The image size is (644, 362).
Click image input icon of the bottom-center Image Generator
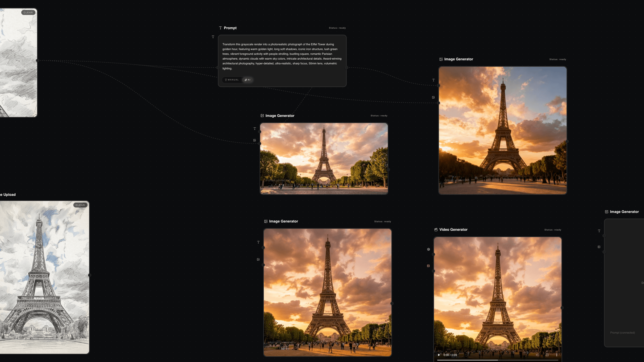tap(258, 259)
